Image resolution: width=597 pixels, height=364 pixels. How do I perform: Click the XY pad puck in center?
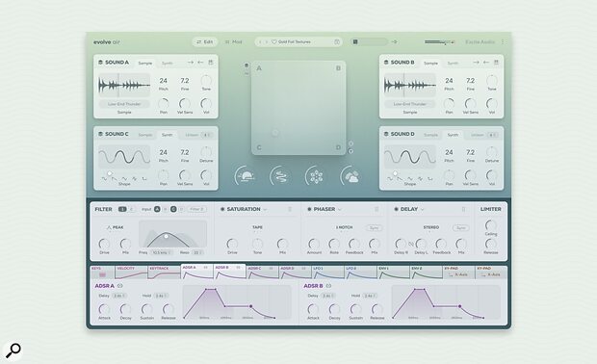pyautogui.click(x=274, y=133)
